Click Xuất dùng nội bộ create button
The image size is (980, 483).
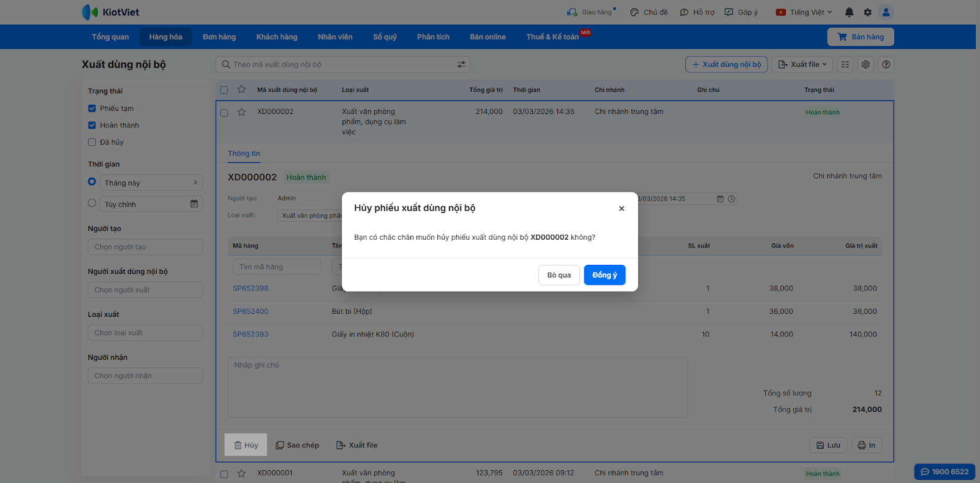(726, 64)
